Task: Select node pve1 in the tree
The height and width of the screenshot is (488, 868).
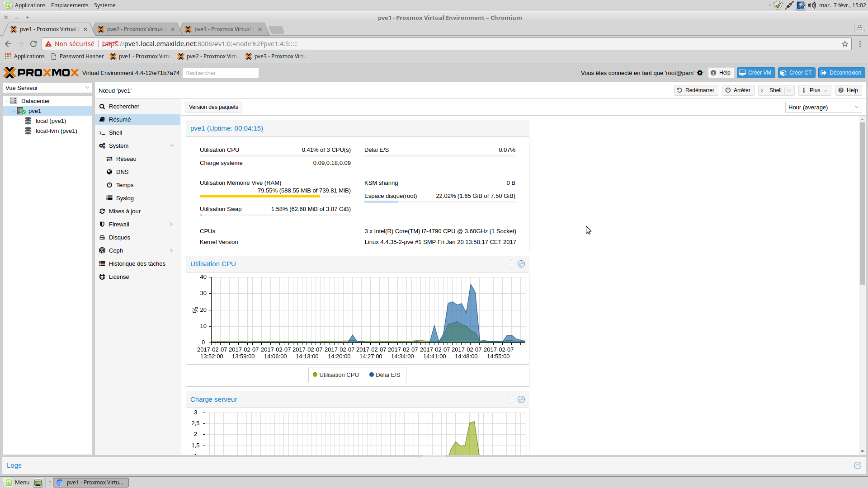Action: click(x=34, y=111)
